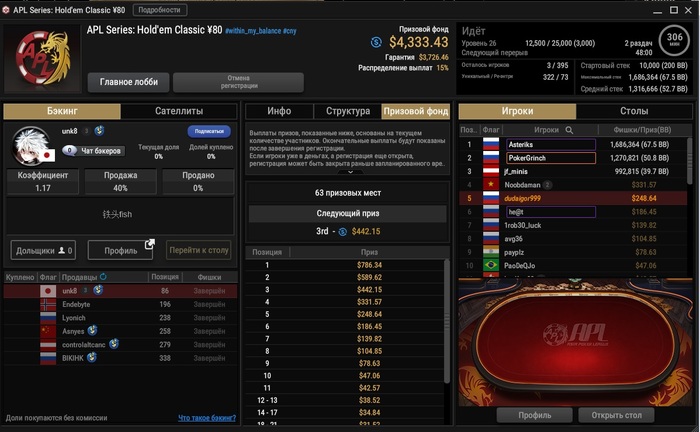Click the badge icon next to Asnyes
Viewport: 700px width, 432px height.
click(92, 330)
